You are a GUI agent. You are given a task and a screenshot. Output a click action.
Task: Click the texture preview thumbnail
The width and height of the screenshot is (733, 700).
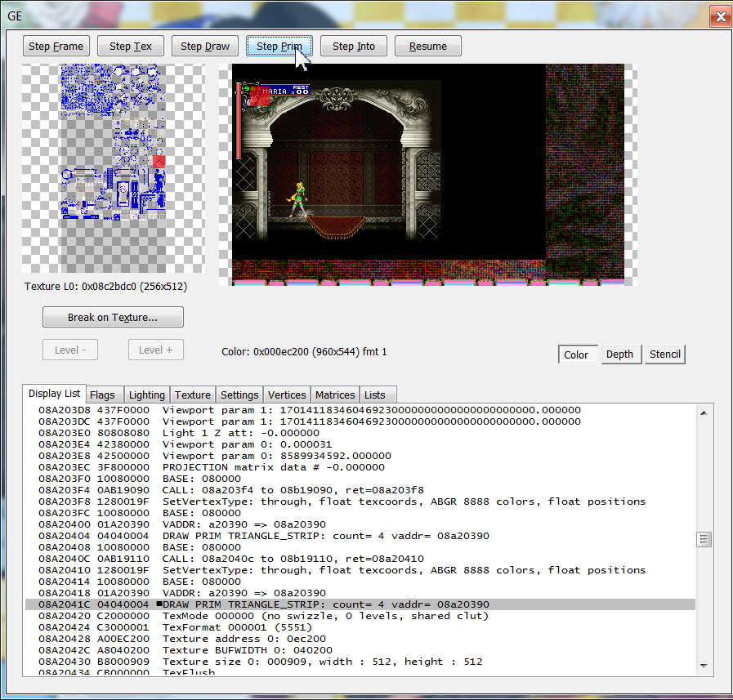113,168
